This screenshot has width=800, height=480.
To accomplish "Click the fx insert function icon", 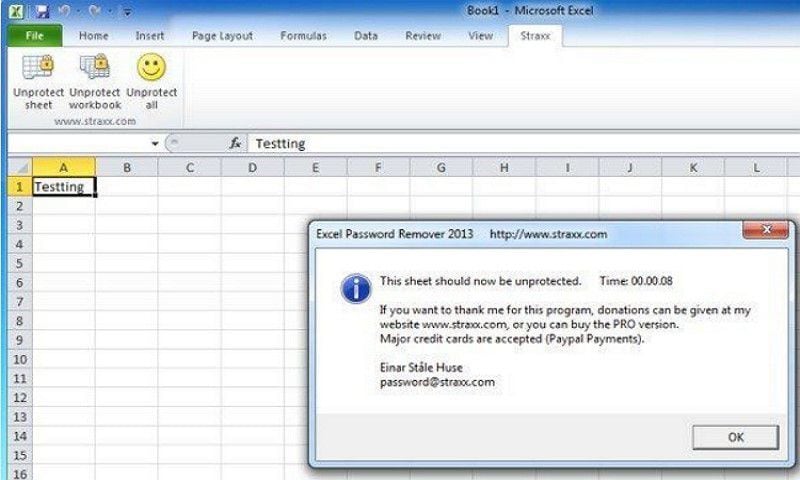I will tap(235, 143).
